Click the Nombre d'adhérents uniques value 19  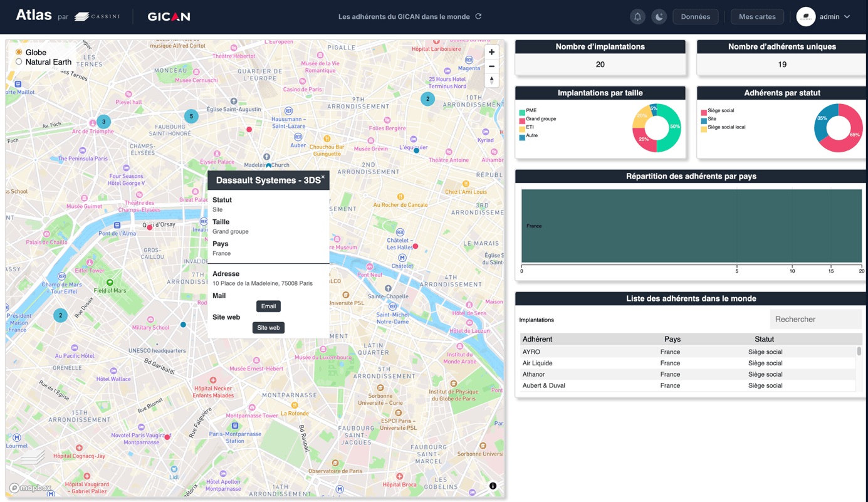pyautogui.click(x=782, y=65)
